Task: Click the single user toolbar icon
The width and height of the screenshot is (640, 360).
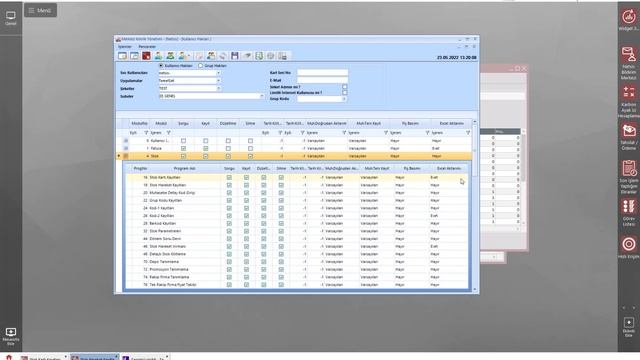Action: pos(158,56)
